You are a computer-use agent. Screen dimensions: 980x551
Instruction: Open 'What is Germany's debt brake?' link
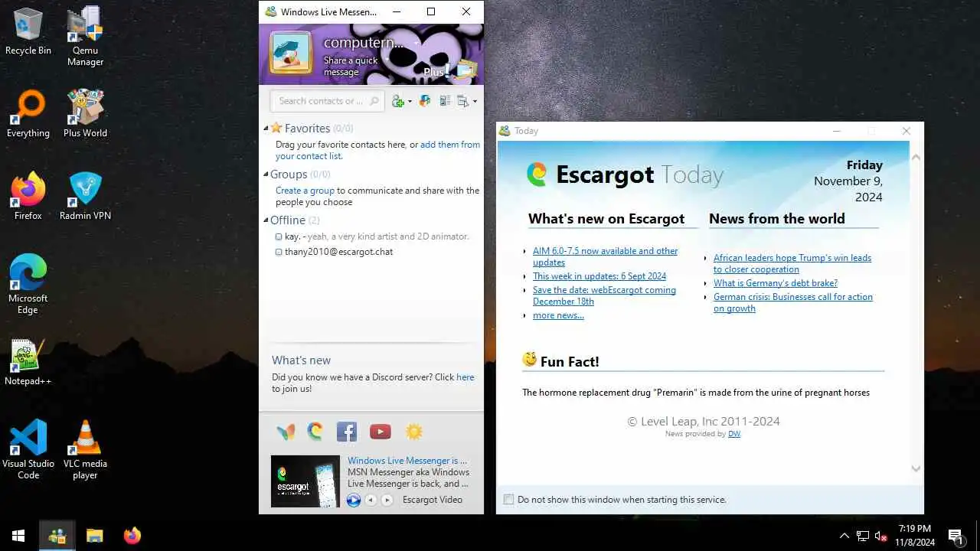coord(776,283)
